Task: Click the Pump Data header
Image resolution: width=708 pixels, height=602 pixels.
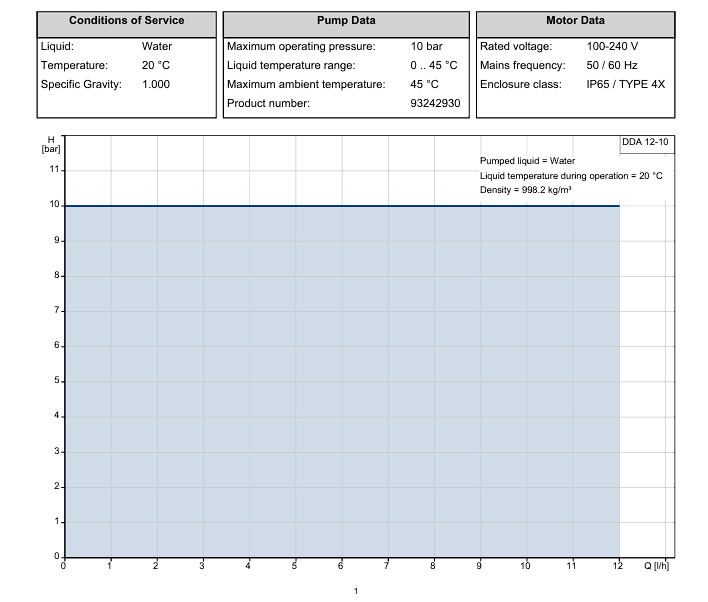Action: (x=346, y=20)
